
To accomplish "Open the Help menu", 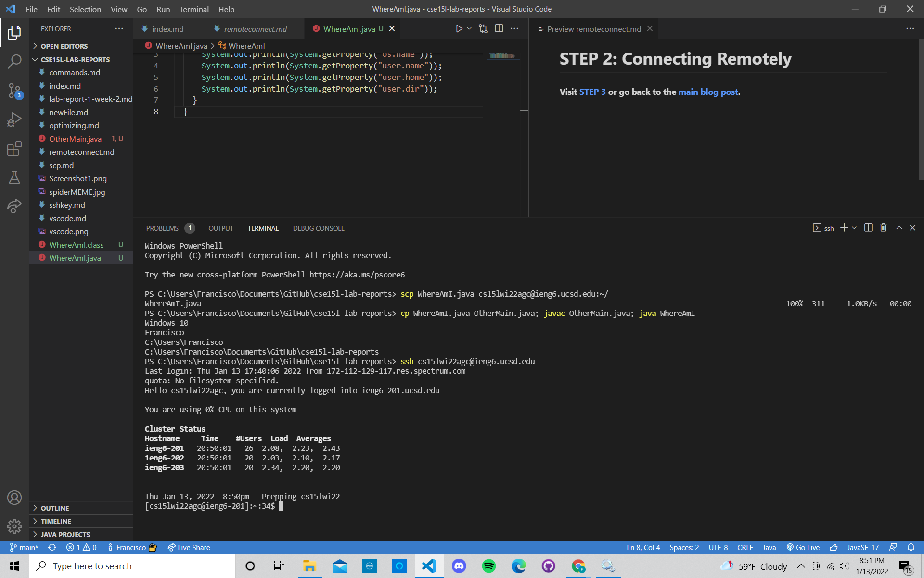I will click(226, 9).
